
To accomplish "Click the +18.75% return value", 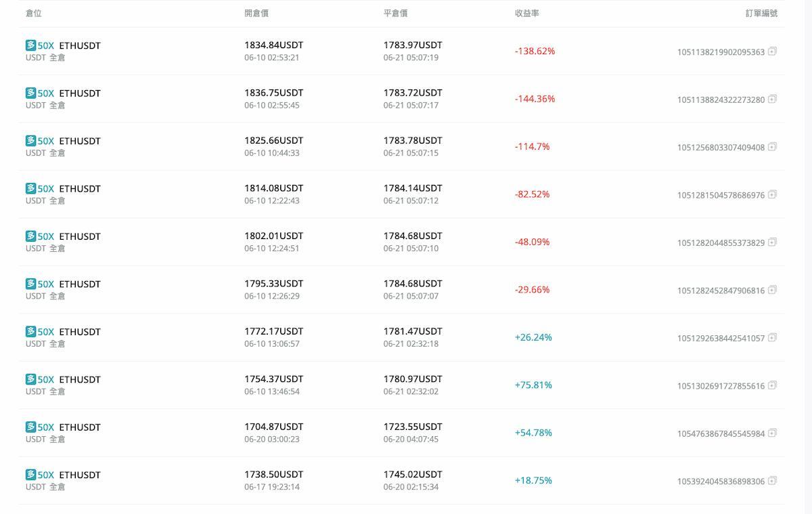I will 533,481.
